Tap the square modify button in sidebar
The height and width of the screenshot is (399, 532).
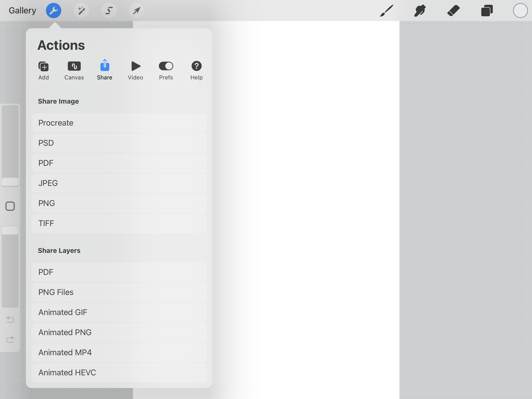(10, 206)
